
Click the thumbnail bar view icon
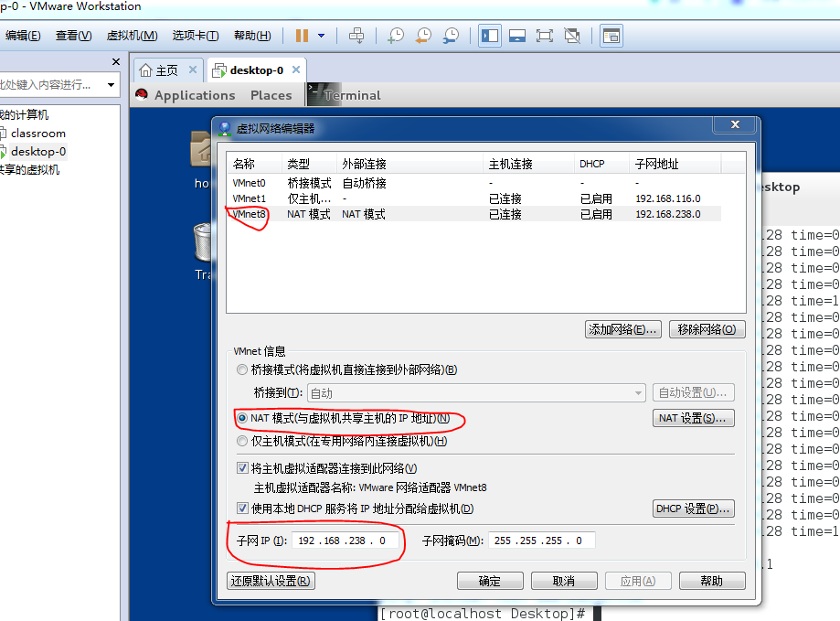pos(517,36)
